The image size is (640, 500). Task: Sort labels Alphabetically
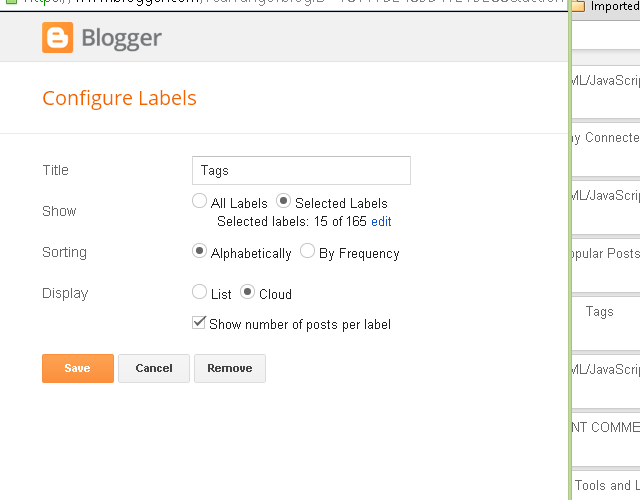point(200,252)
